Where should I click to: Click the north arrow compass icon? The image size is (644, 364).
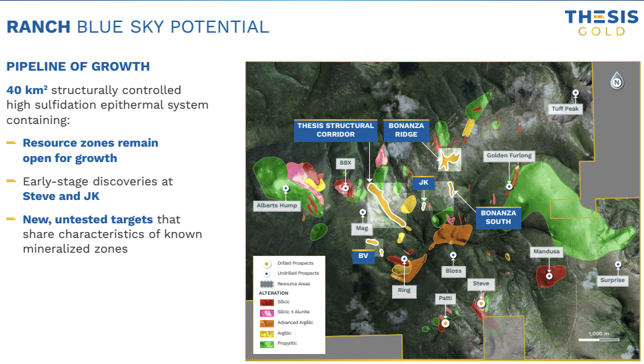(x=617, y=81)
